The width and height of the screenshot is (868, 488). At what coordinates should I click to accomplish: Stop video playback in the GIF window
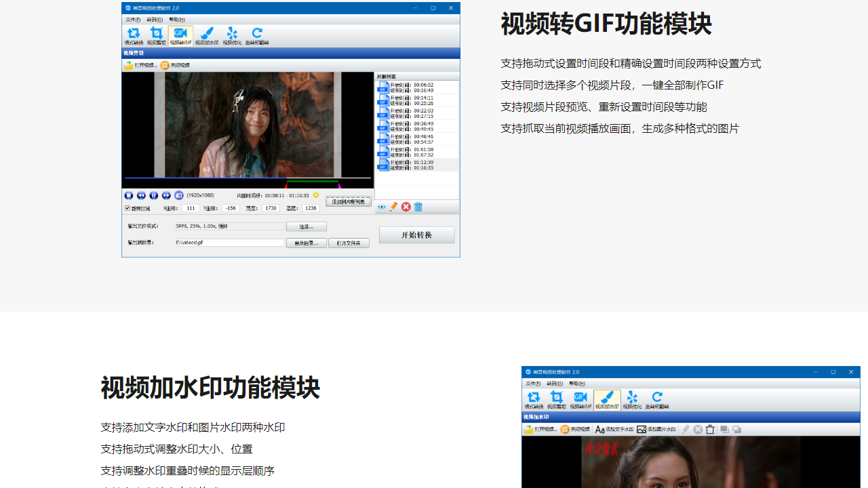pos(129,195)
